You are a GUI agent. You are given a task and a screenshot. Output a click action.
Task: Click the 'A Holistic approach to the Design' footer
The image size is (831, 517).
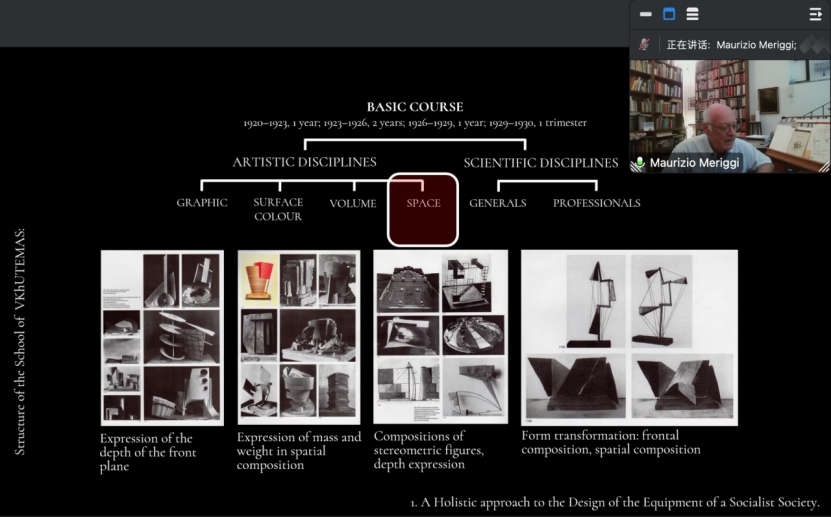615,502
